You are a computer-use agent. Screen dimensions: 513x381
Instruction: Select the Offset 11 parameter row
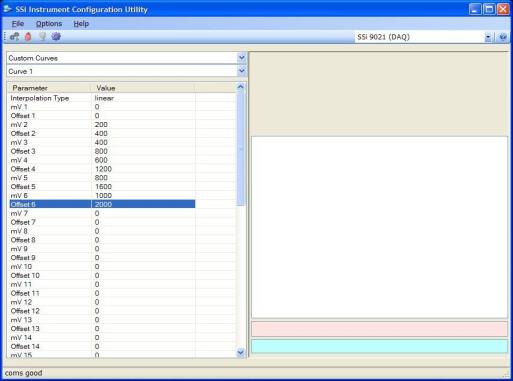point(102,293)
